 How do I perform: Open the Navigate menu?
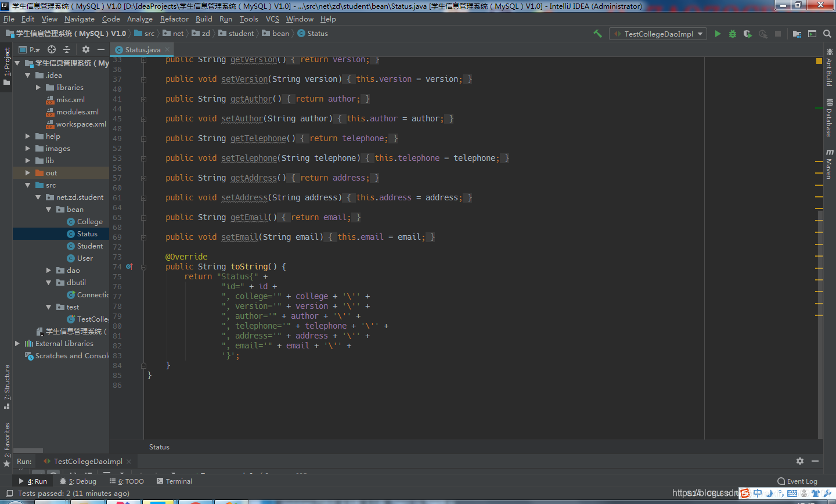tap(80, 19)
